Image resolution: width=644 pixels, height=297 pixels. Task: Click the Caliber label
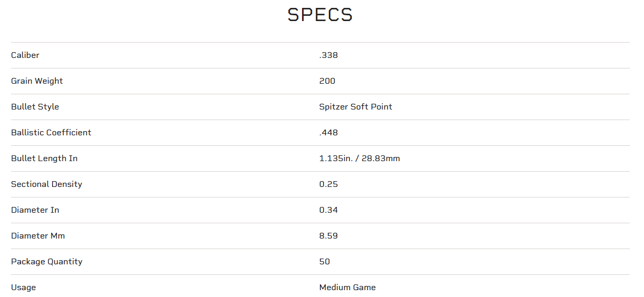pyautogui.click(x=25, y=55)
